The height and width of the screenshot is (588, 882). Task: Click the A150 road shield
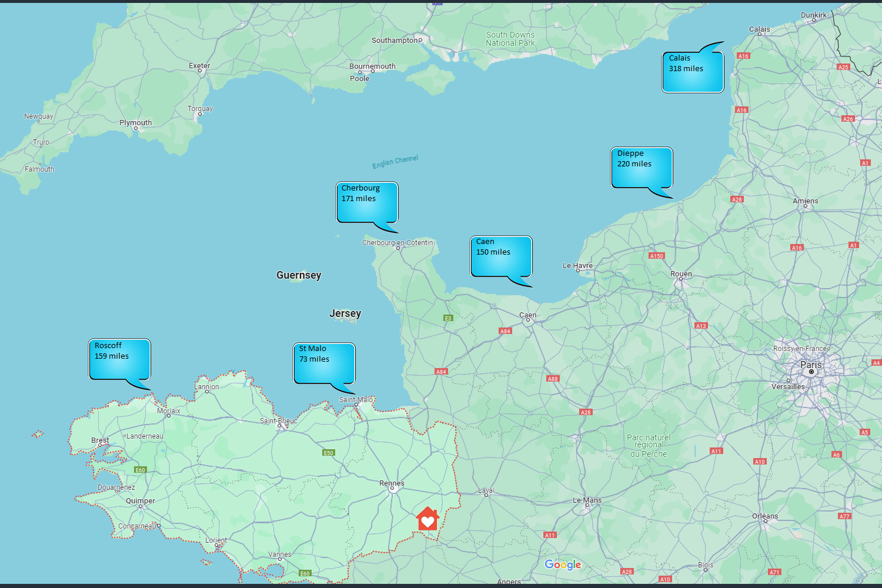click(x=656, y=256)
